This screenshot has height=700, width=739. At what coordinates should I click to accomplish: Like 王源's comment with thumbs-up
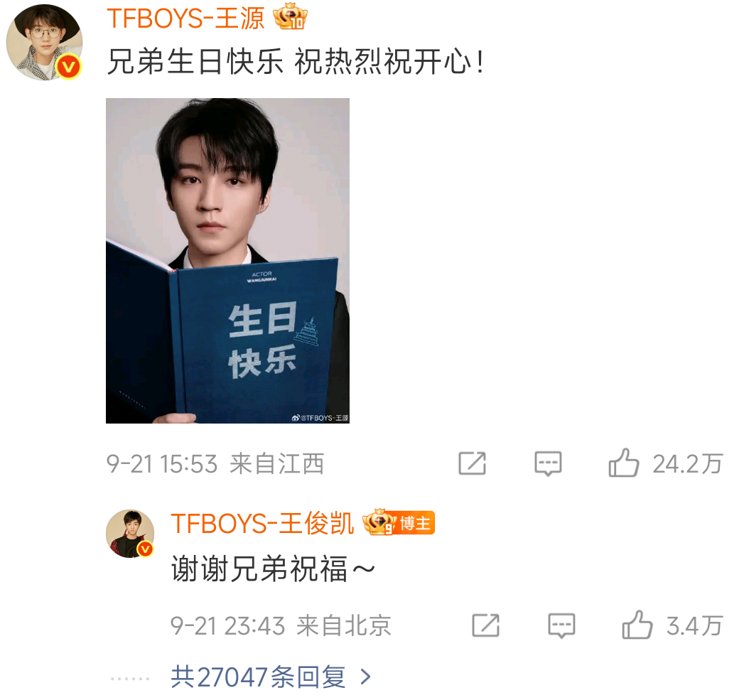point(624,463)
